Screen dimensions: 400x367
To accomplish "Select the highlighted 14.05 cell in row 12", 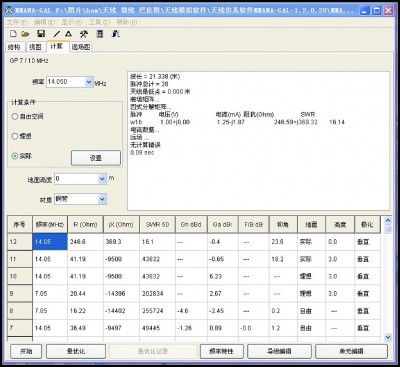I will click(50, 242).
